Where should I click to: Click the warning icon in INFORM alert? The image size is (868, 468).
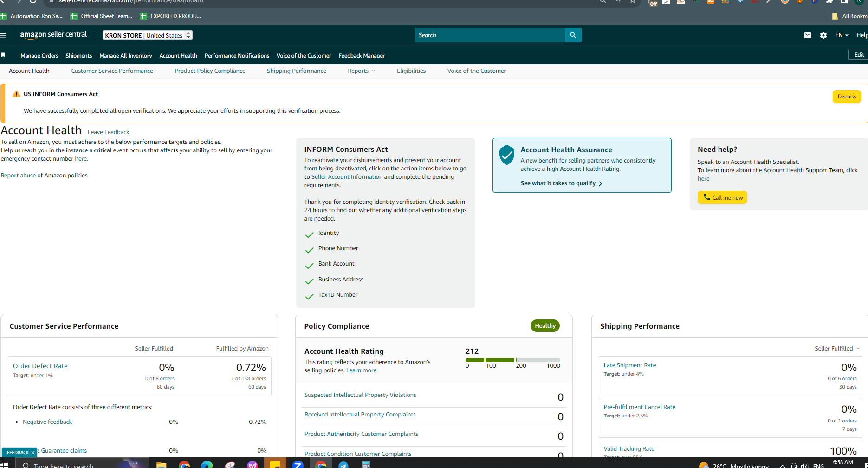[16, 94]
